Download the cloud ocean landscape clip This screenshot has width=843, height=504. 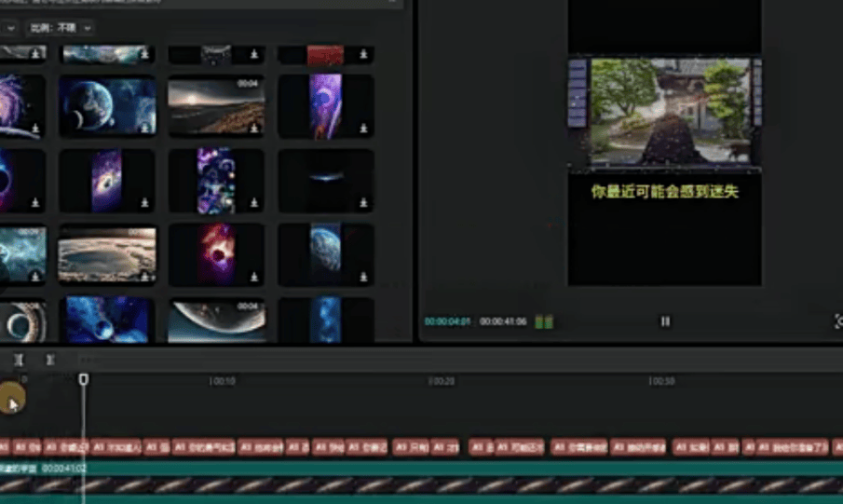[144, 277]
